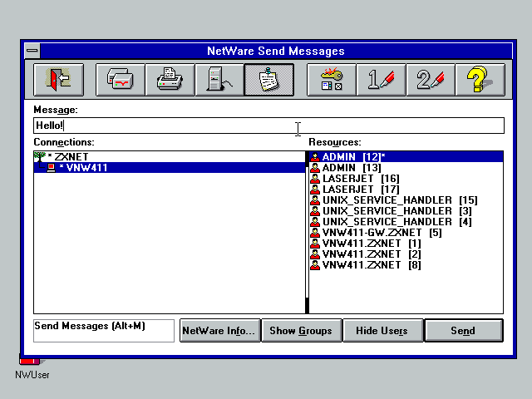Click the ZXNET tree icon in Connections
The height and width of the screenshot is (399, 532).
click(40, 157)
